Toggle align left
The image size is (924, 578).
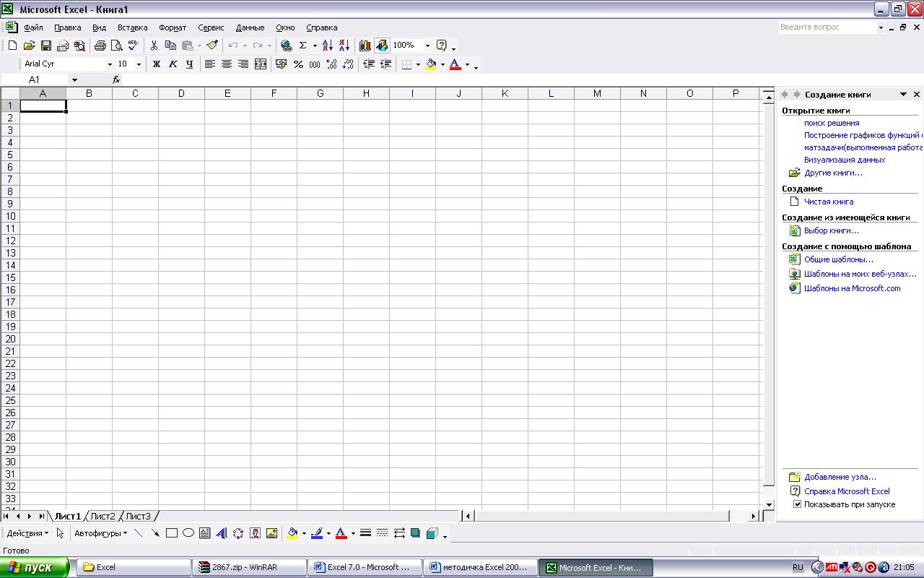tap(210, 64)
